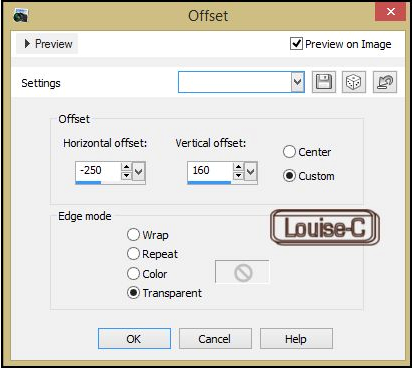Click the Horizontal offset field showing -250
The width and height of the screenshot is (412, 369).
click(x=98, y=171)
